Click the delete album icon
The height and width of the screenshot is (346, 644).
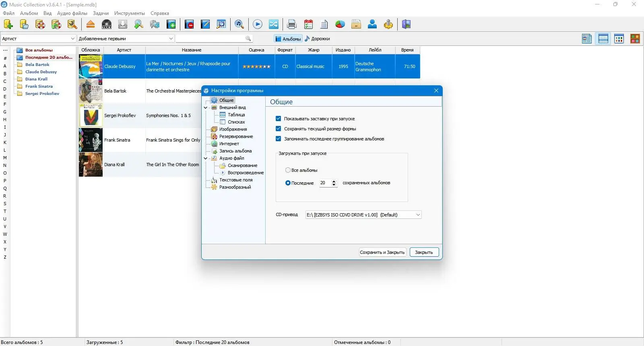[189, 24]
